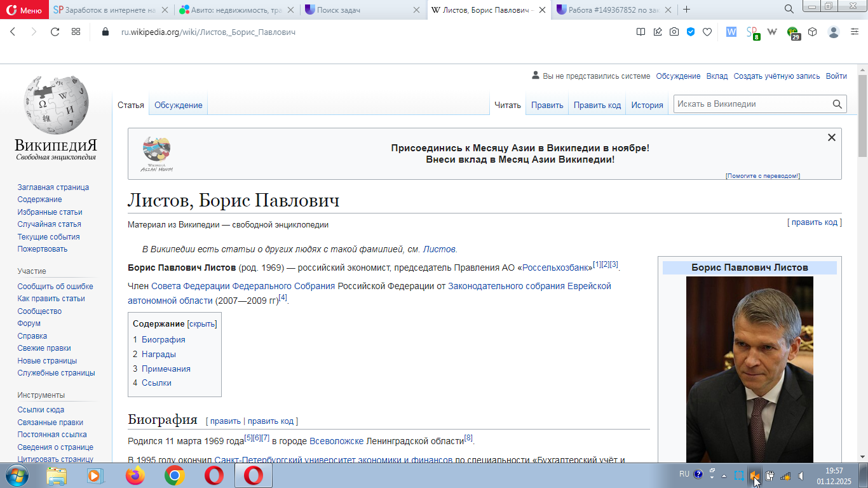Open the Opera account profile icon

coord(834,32)
